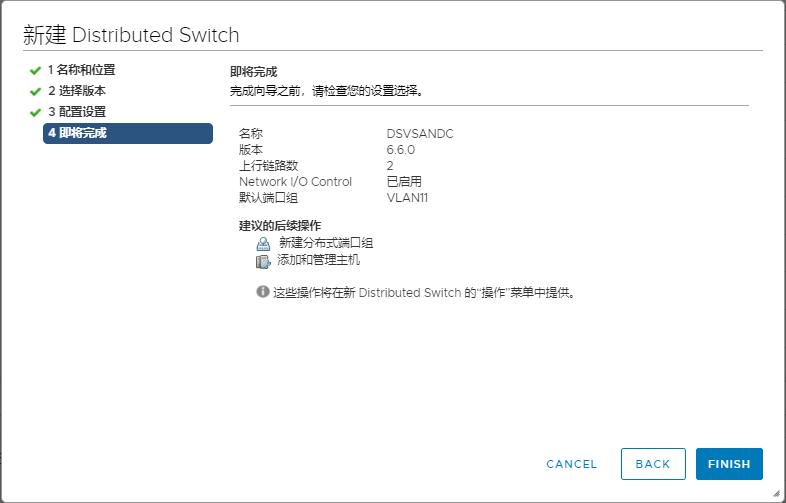This screenshot has width=786, height=503.
Task: Click the Network I/O Control value 已启用
Action: 404,182
